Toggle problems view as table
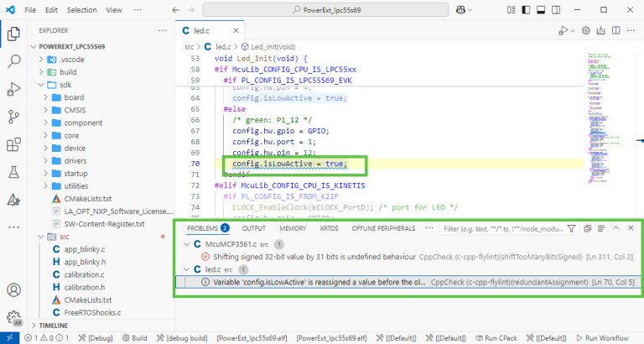The image size is (644, 344). pyautogui.click(x=601, y=228)
